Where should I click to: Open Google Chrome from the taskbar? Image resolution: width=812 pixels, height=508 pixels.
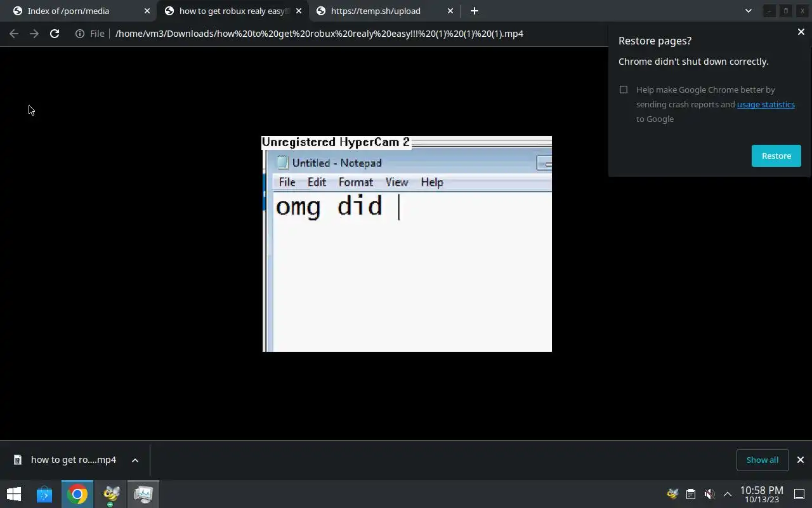pos(77,494)
